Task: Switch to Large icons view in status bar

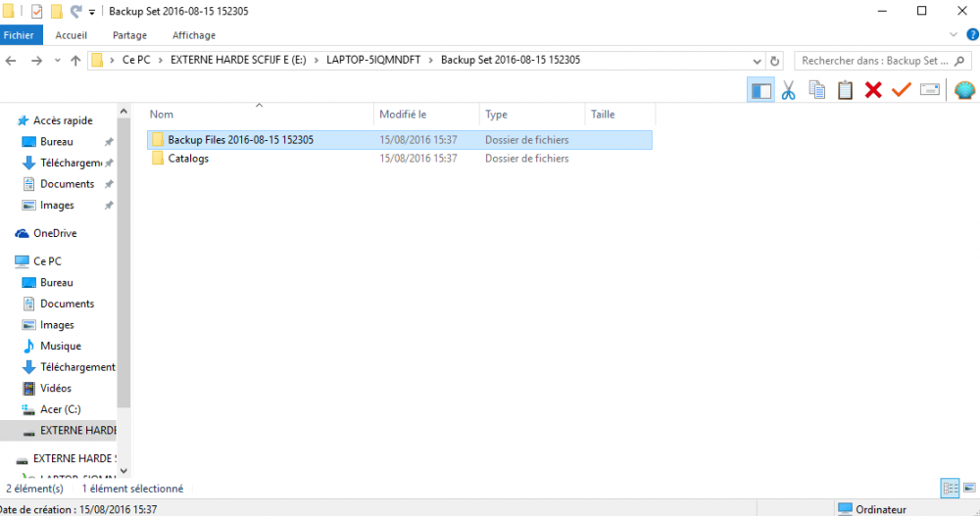Action: tap(969, 488)
